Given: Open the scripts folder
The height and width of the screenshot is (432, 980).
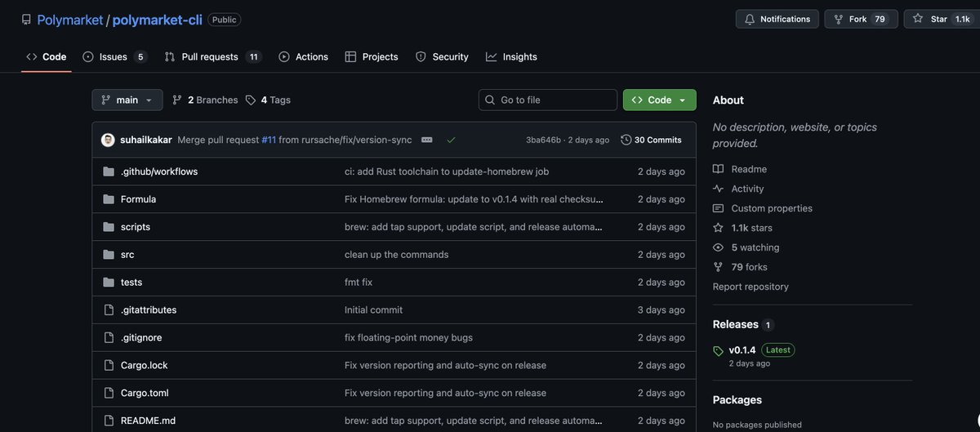Looking at the screenshot, I should click(136, 227).
